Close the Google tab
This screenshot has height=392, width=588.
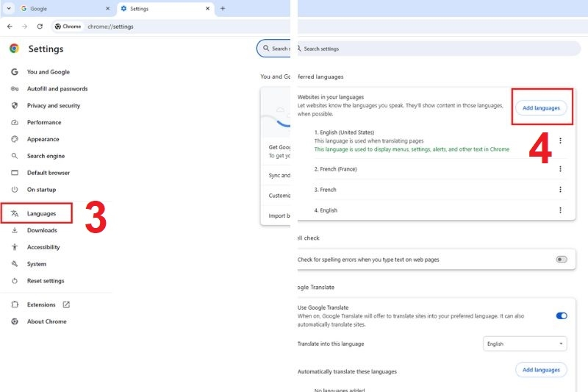pos(107,8)
